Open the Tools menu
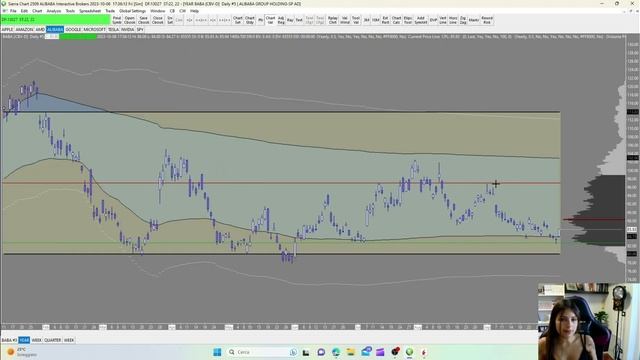Viewport: 640px width, 360px height. (x=70, y=11)
